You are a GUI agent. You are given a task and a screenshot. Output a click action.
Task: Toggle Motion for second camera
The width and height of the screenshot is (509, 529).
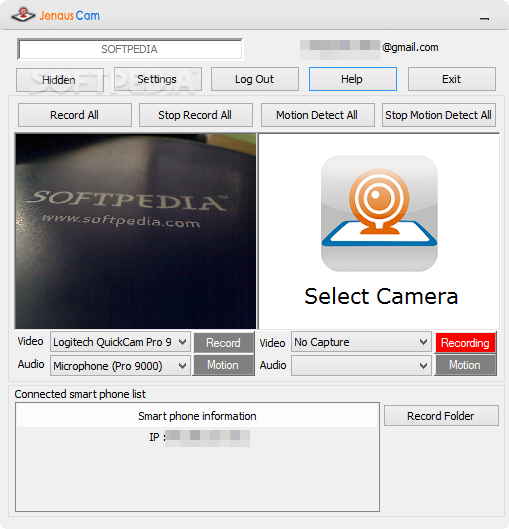(465, 365)
